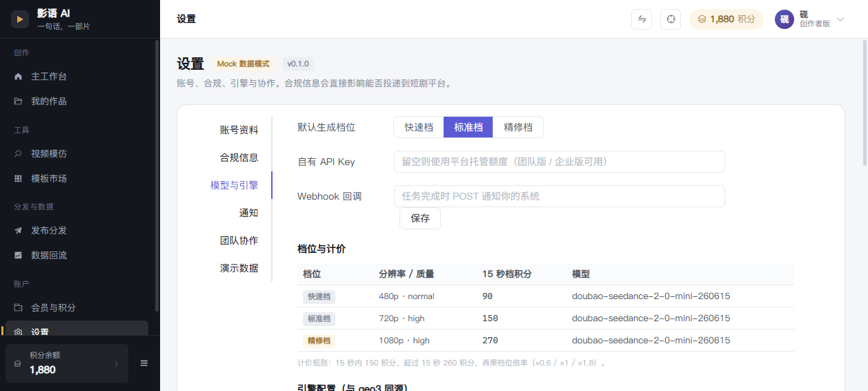Screen dimensions: 868x391
Task: Open 我的作品 in sidebar
Action: click(x=77, y=102)
